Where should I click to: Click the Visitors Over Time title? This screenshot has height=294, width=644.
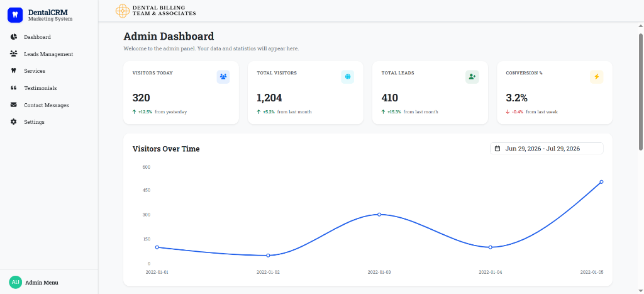point(166,149)
